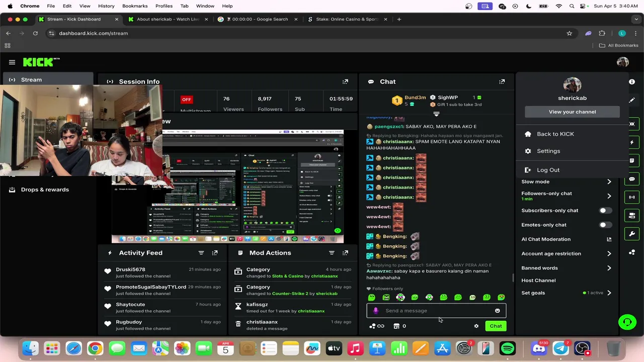Open Telegram from the Dock
The height and width of the screenshot is (362, 644).
click(x=560, y=348)
